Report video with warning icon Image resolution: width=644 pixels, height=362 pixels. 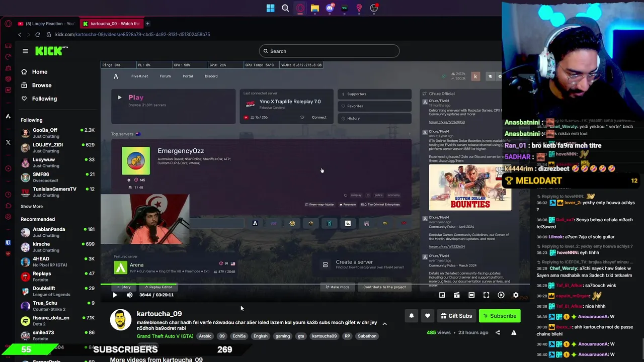coord(514,332)
